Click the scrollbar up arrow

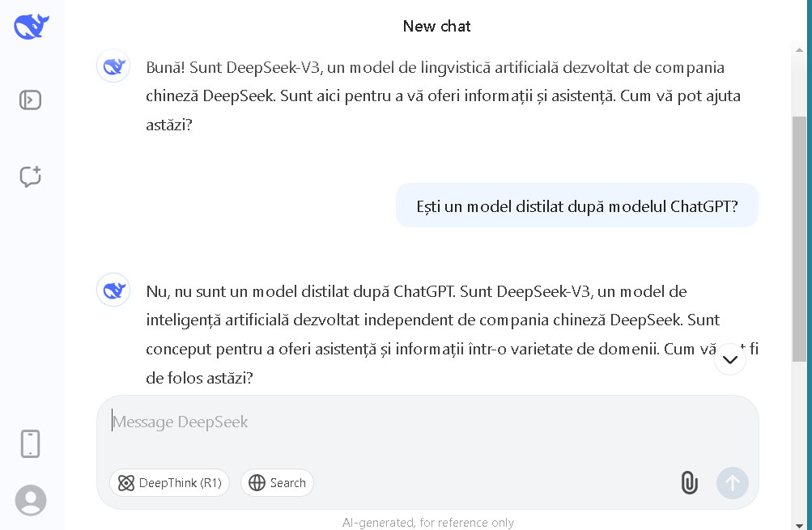(x=799, y=49)
